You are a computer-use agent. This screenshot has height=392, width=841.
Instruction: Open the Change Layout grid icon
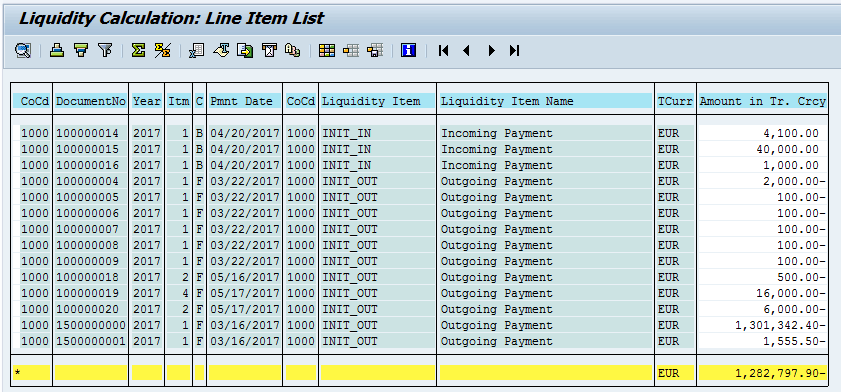(327, 51)
